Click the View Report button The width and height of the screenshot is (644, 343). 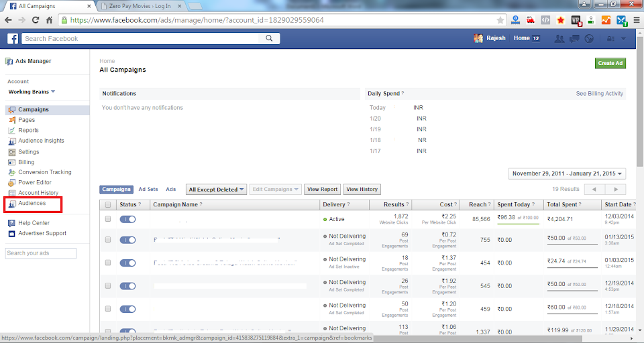click(323, 189)
